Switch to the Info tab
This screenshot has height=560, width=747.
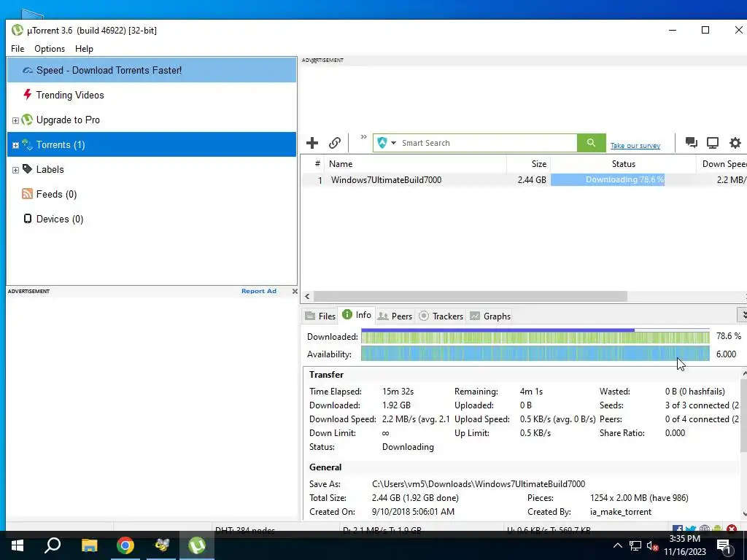(357, 315)
